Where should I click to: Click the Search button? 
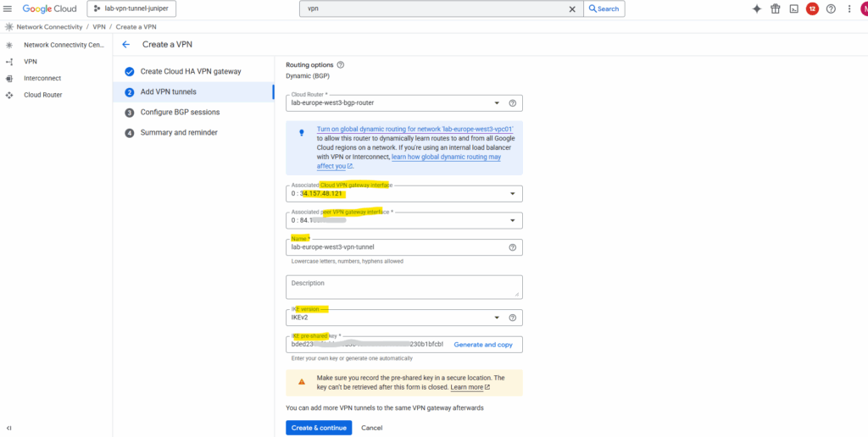(x=604, y=8)
